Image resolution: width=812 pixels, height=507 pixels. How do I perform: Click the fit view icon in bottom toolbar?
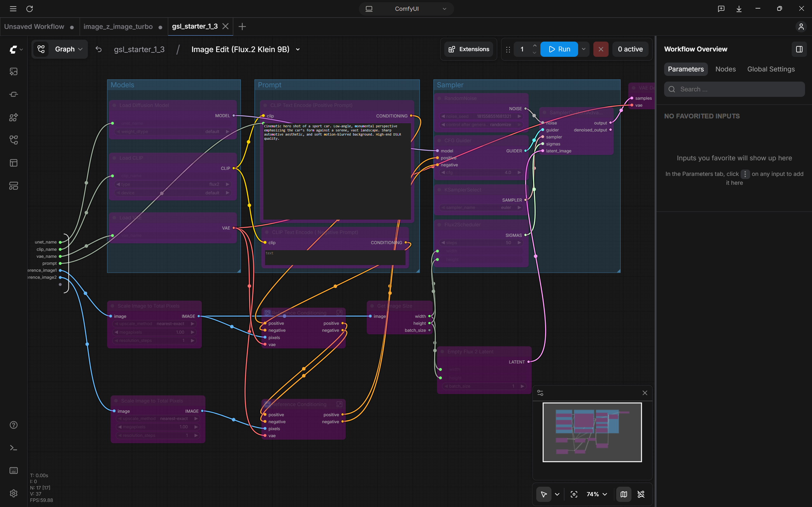[574, 494]
